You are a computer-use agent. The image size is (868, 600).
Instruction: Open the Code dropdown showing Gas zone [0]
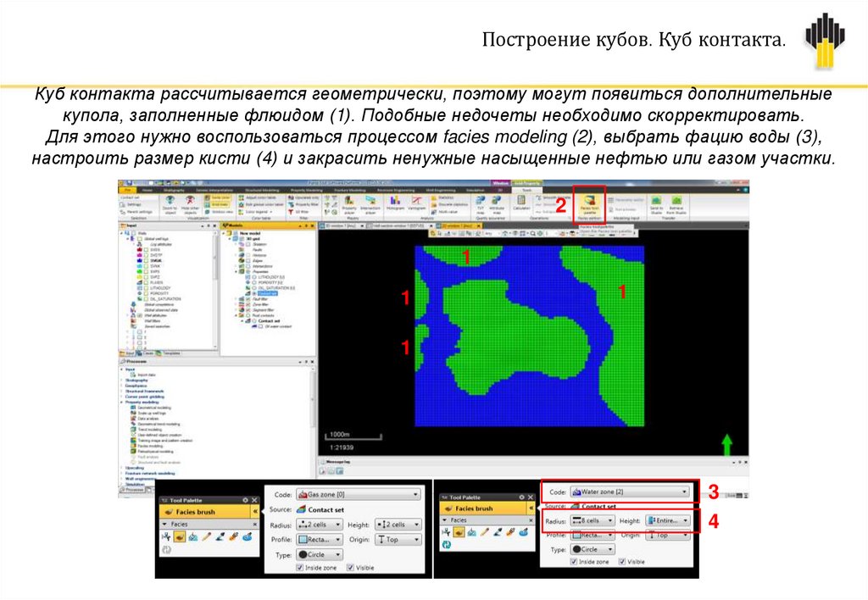click(x=359, y=494)
